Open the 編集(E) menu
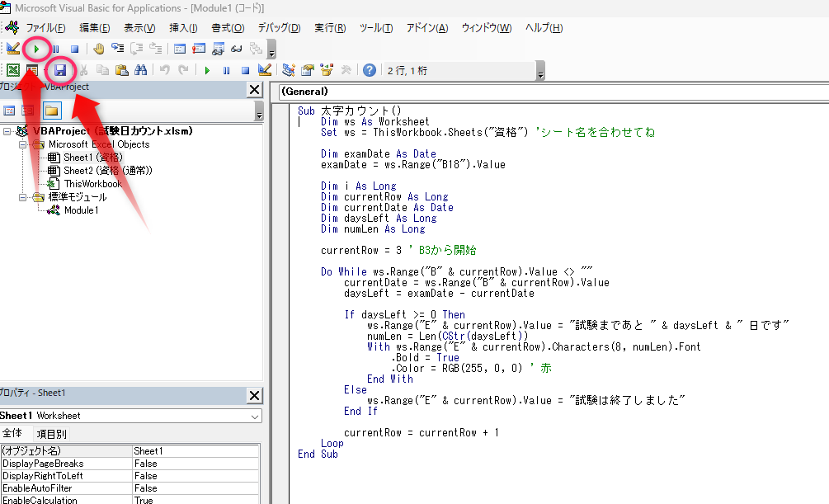The width and height of the screenshot is (829, 504). click(x=94, y=28)
